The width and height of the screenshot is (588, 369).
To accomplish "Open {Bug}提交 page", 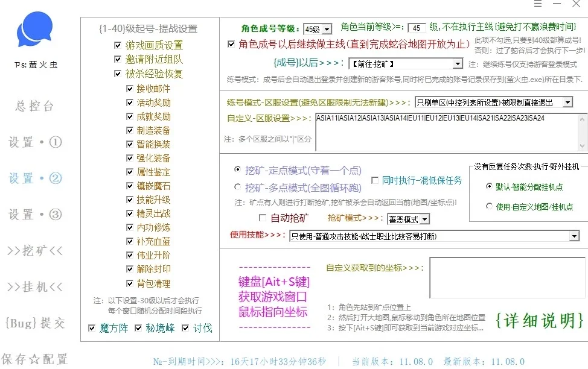I will click(x=35, y=323).
